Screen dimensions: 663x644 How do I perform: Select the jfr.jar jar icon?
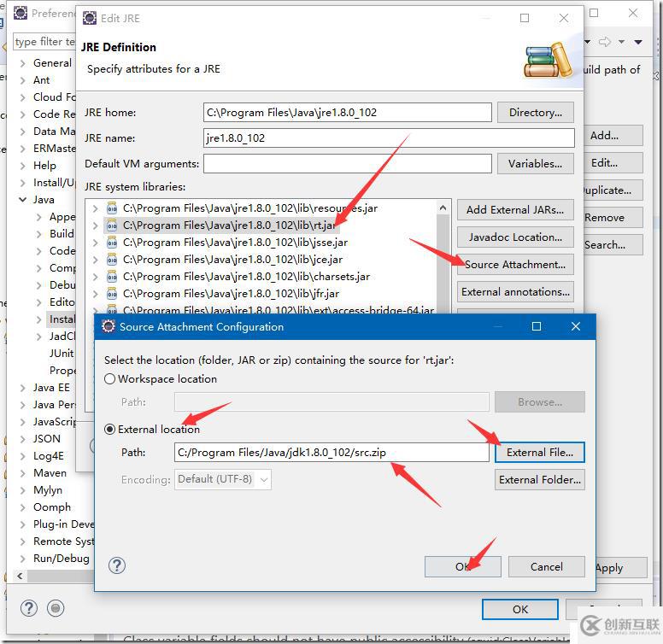(112, 294)
